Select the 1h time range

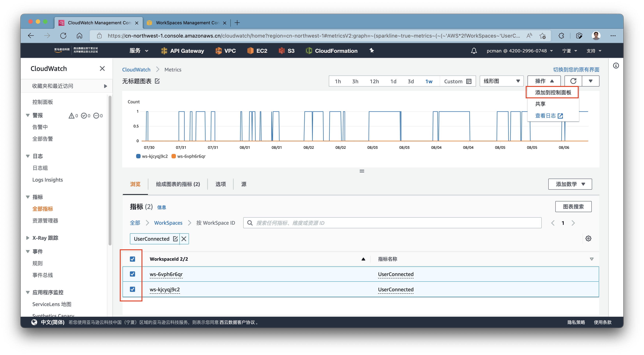coord(338,81)
